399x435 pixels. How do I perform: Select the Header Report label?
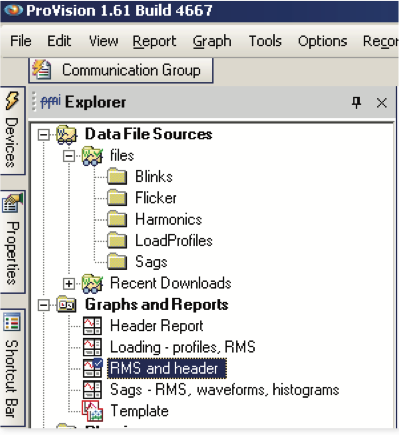point(157,326)
